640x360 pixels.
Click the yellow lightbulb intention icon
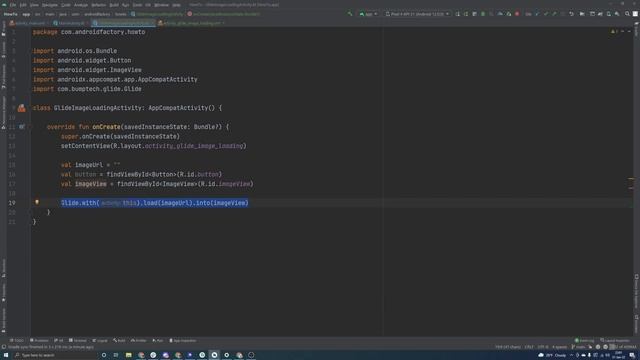[37, 202]
